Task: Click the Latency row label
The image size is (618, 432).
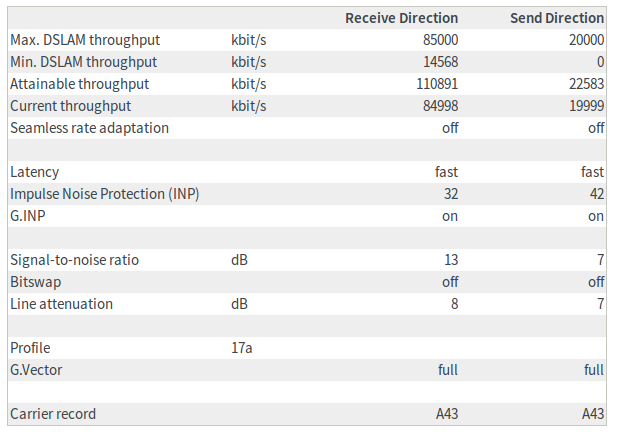Action: 34,172
